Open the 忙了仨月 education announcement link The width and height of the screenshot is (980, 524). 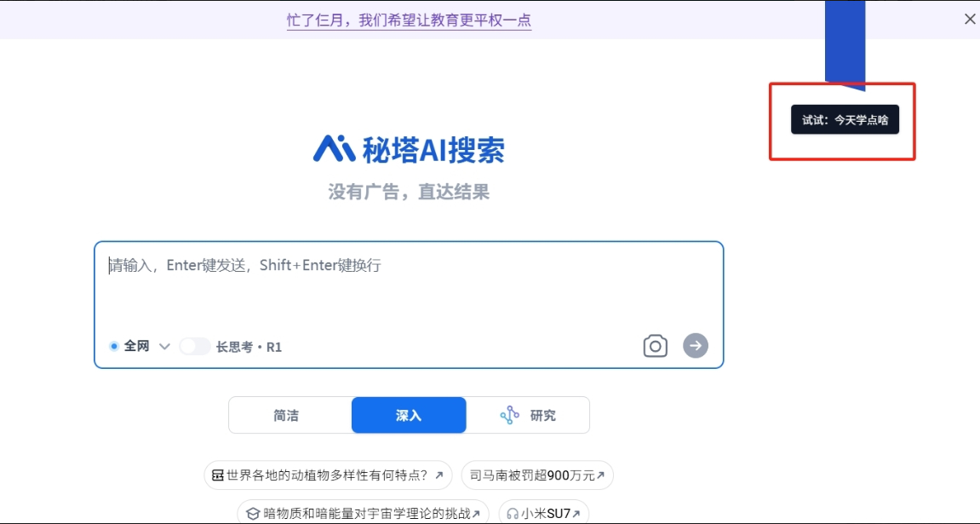409,20
